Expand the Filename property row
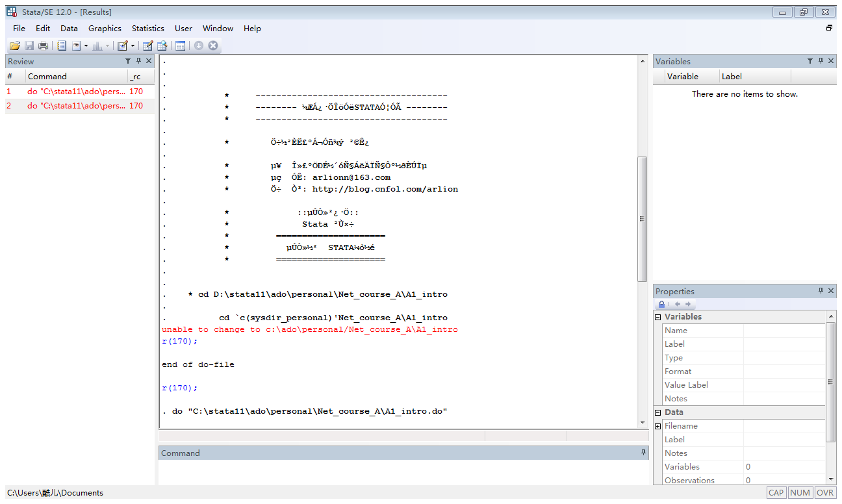 (657, 426)
